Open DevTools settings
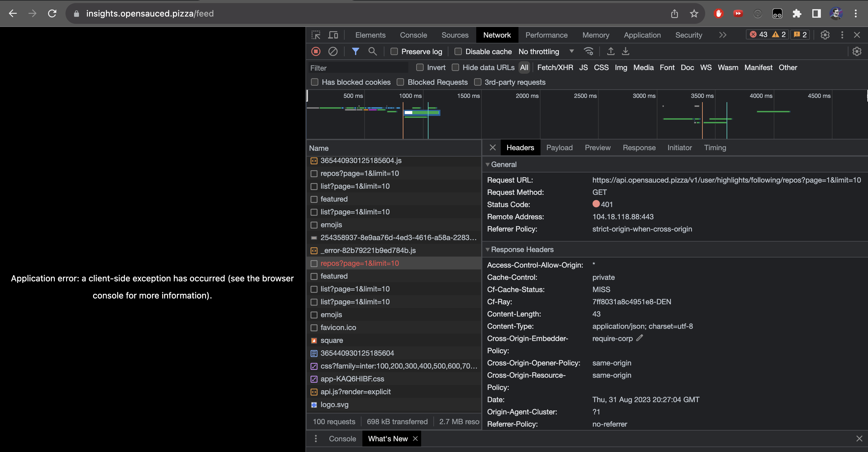Screen dimensions: 868x452 [x=825, y=35]
